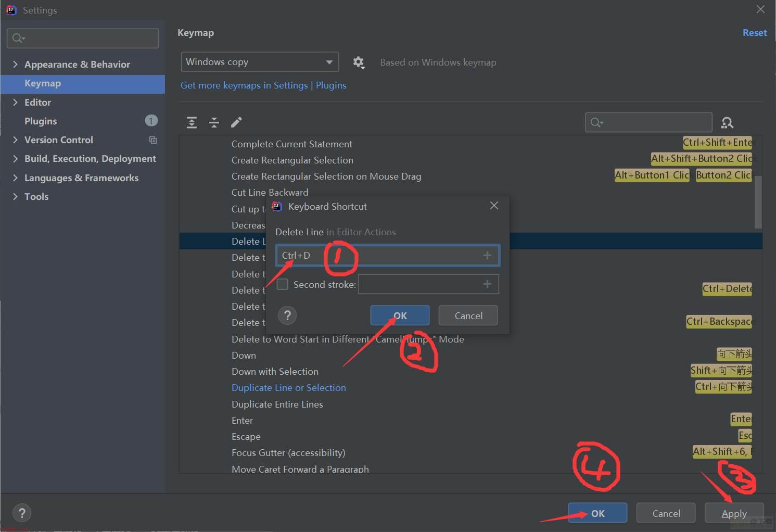Select the Escape action row
776x532 pixels.
pyautogui.click(x=246, y=437)
